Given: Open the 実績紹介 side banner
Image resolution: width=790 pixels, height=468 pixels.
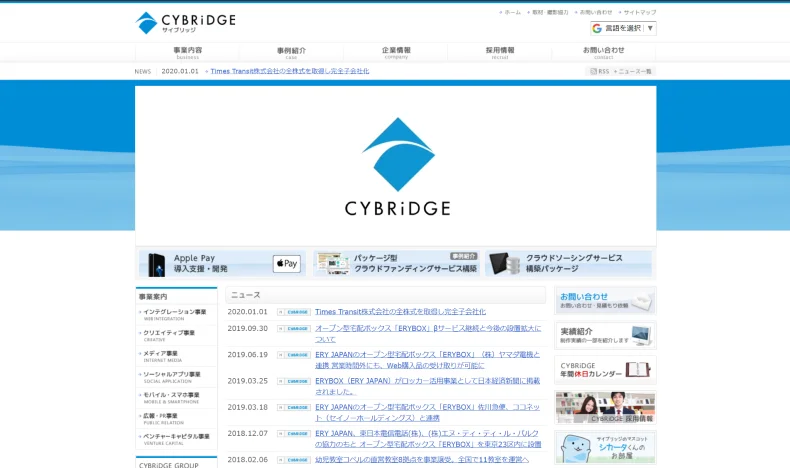Looking at the screenshot, I should pyautogui.click(x=605, y=336).
